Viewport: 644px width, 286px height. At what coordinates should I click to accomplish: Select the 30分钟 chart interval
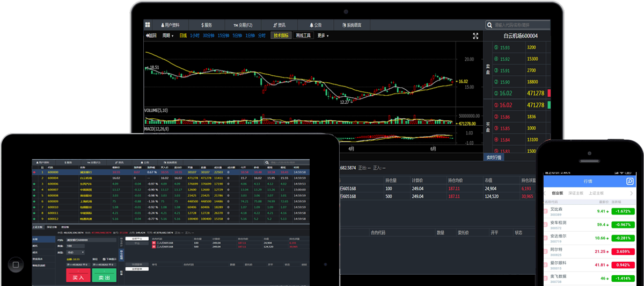pos(208,35)
